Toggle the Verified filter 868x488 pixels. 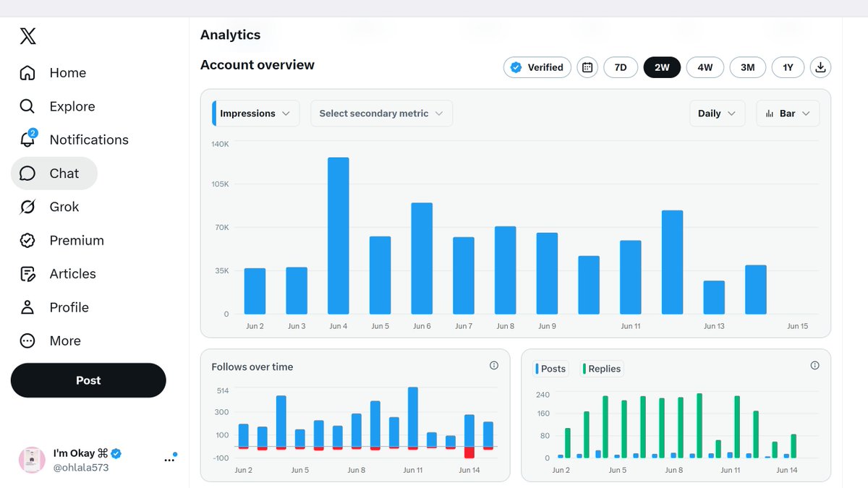[x=537, y=67]
